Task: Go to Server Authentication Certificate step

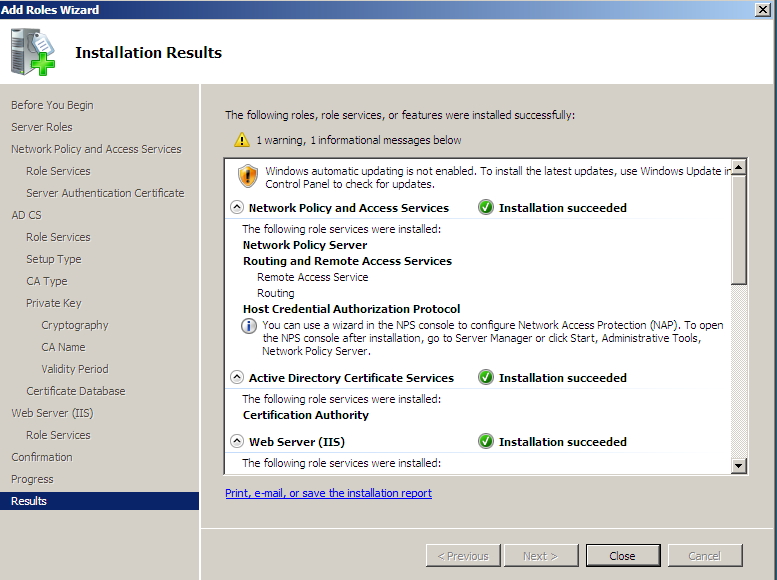Action: (x=105, y=193)
